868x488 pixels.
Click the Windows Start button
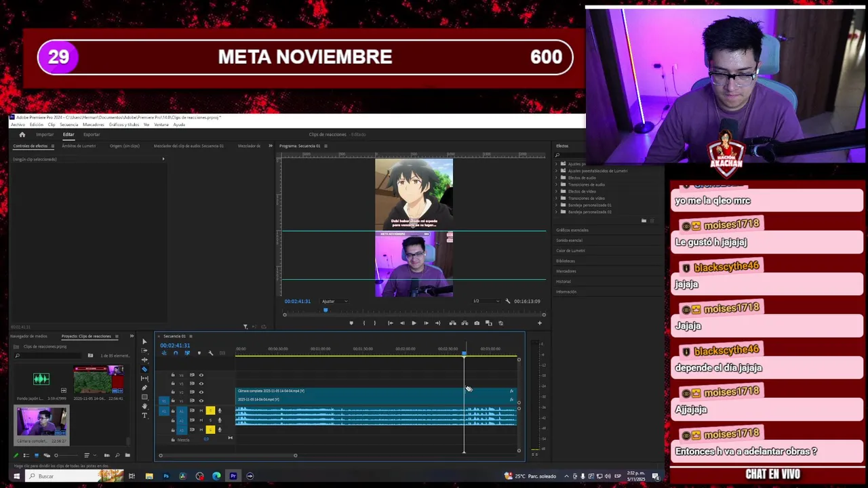coord(16,476)
